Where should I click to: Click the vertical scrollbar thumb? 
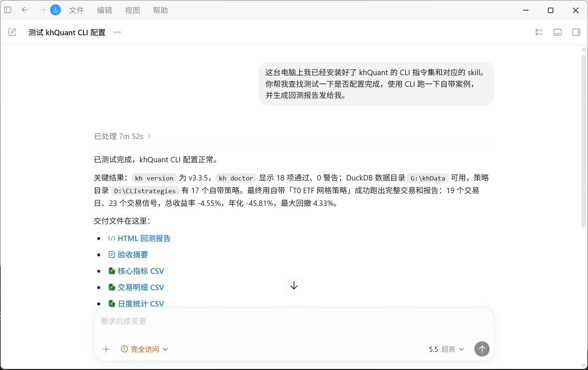pos(584,141)
